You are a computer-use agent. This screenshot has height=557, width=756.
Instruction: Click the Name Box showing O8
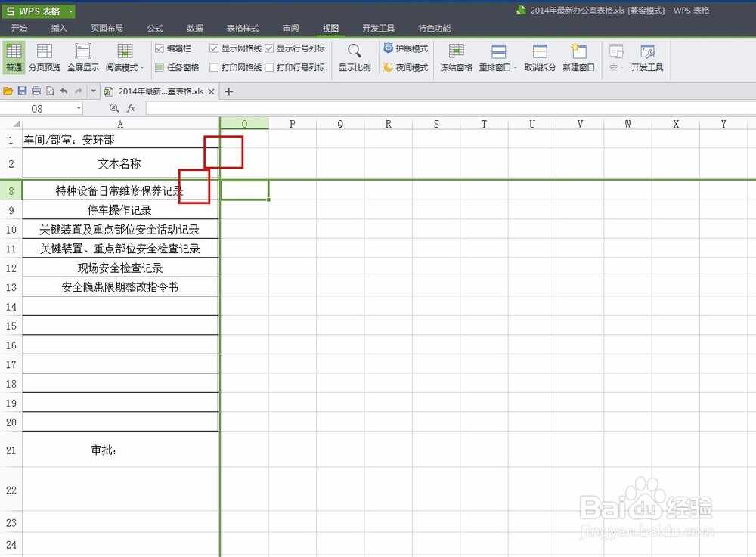click(x=37, y=108)
